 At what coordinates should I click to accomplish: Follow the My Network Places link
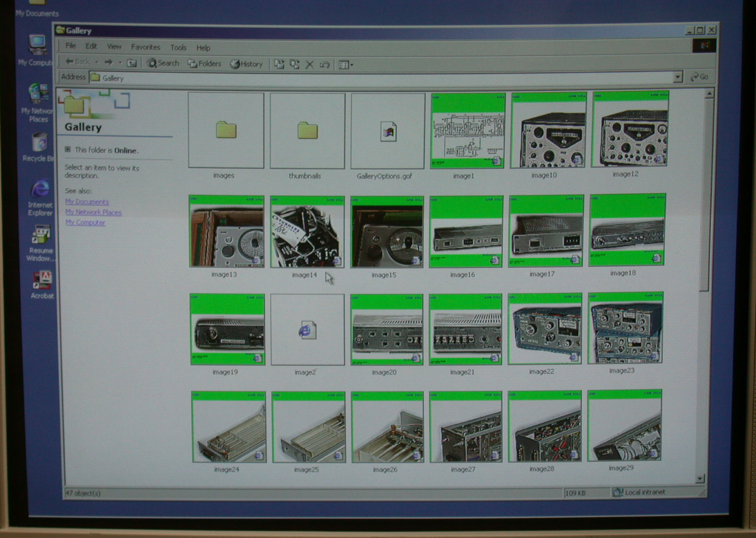93,212
